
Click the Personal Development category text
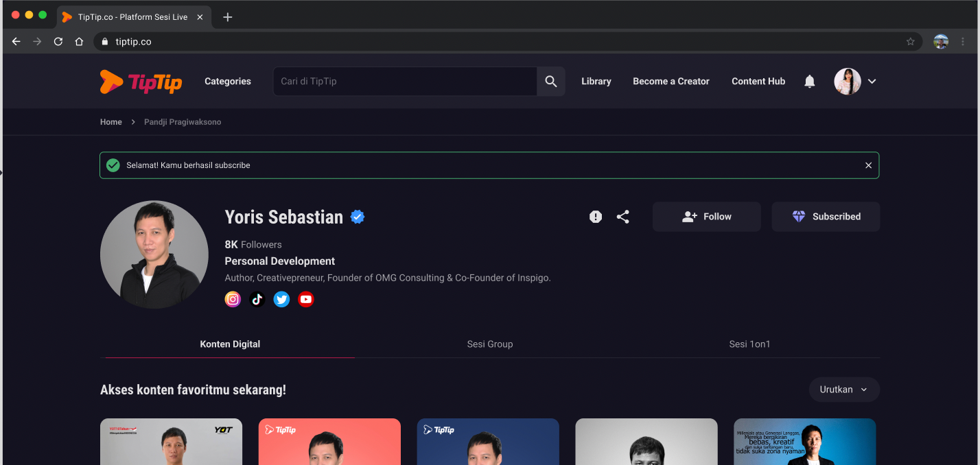point(280,261)
